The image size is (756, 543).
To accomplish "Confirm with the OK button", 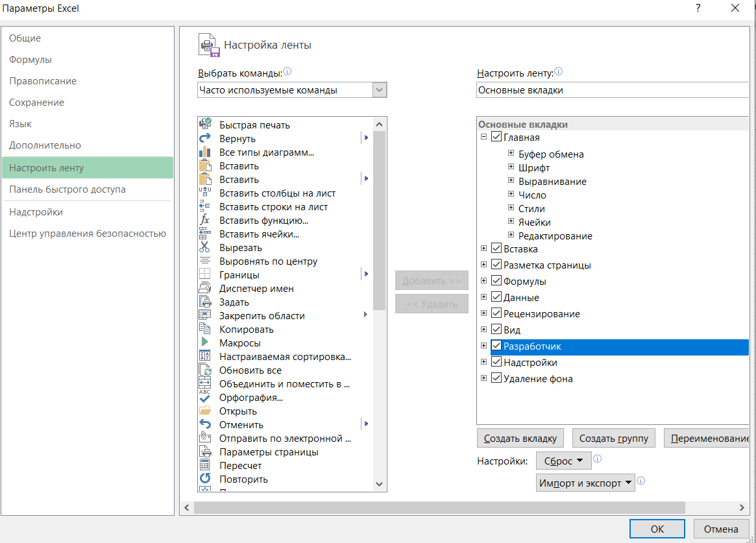I will [x=657, y=529].
